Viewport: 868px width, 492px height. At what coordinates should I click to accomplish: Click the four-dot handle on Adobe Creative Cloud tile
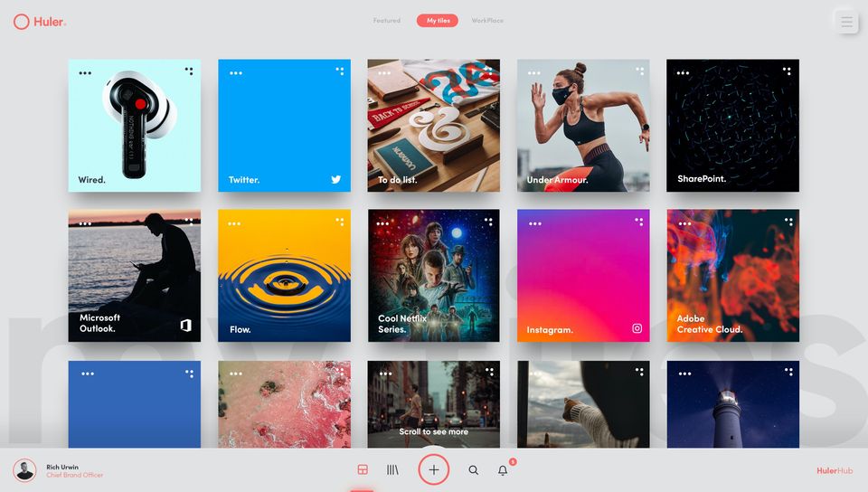788,222
